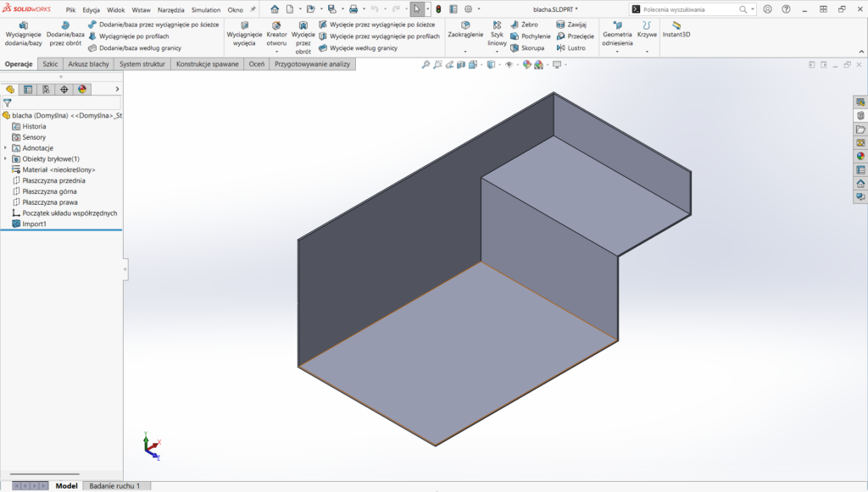Viewport: 868px width, 492px height.
Task: Toggle the Zebro stripes display
Action: 524,25
